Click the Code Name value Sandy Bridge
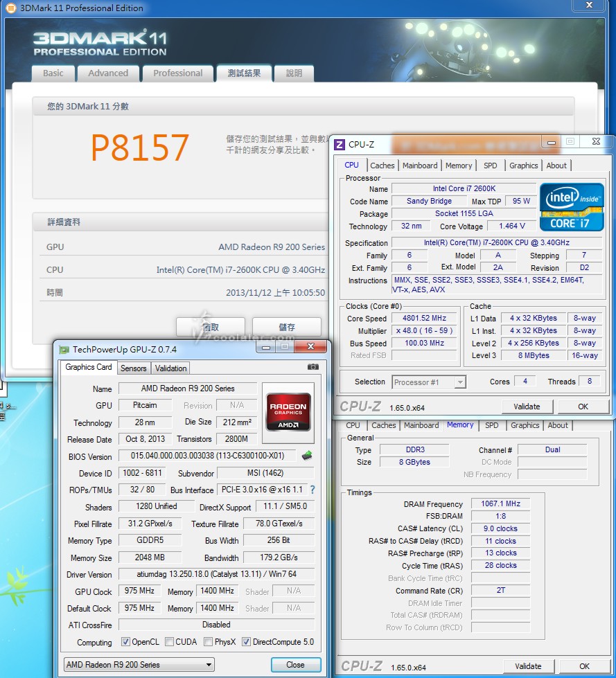The width and height of the screenshot is (616, 678). (429, 201)
